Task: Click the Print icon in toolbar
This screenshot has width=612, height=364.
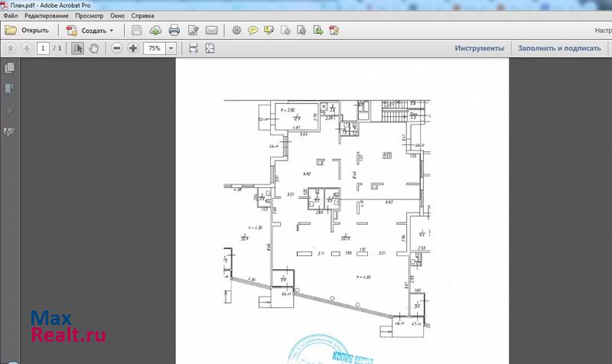Action: (x=174, y=31)
